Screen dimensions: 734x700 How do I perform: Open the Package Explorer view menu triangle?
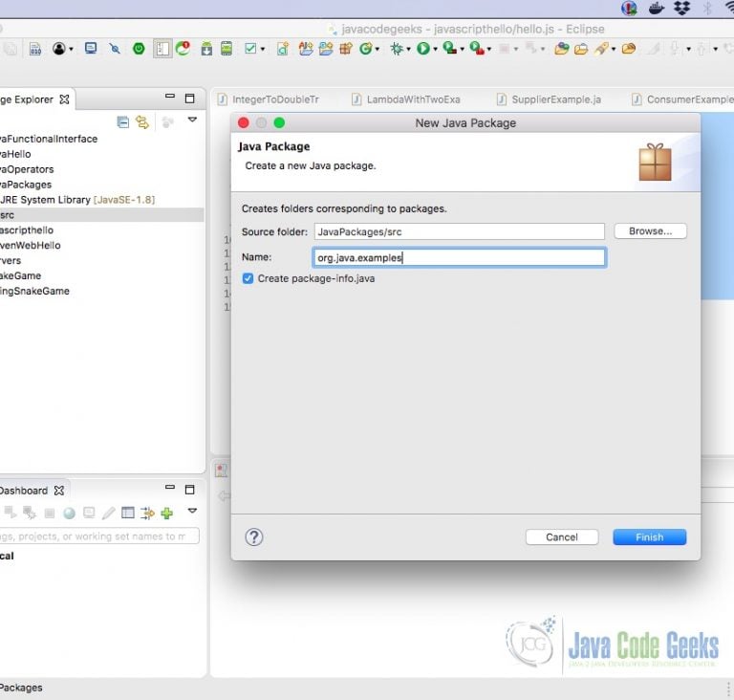point(192,120)
